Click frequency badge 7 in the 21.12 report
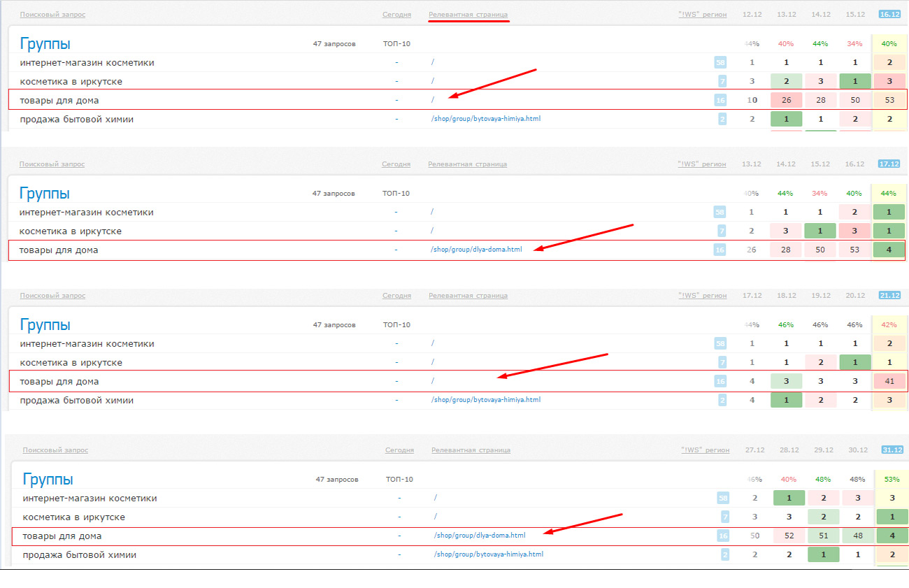This screenshot has height=588, width=909. tap(722, 363)
